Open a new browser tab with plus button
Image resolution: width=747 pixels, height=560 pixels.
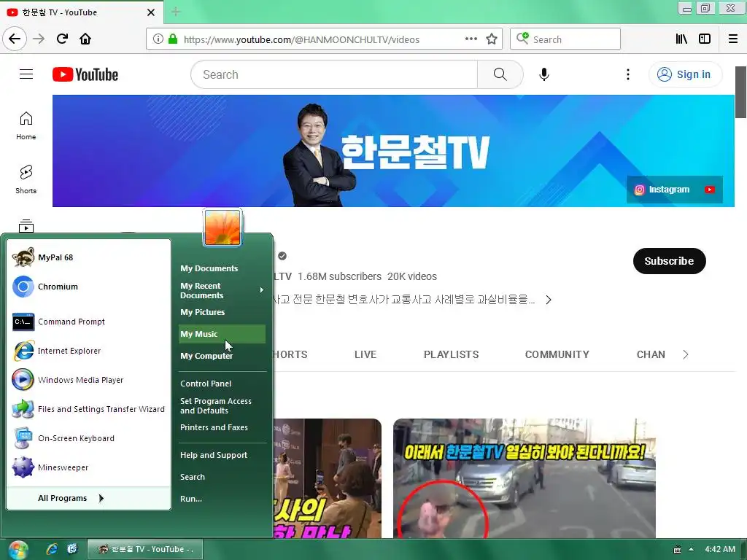point(176,12)
